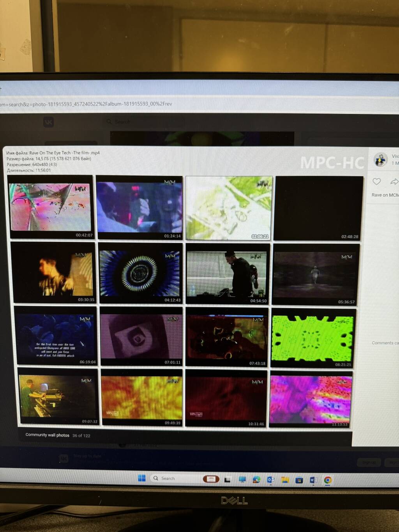This screenshot has width=399, height=532.
Task: Click the VK logo icon
Action: (48, 122)
